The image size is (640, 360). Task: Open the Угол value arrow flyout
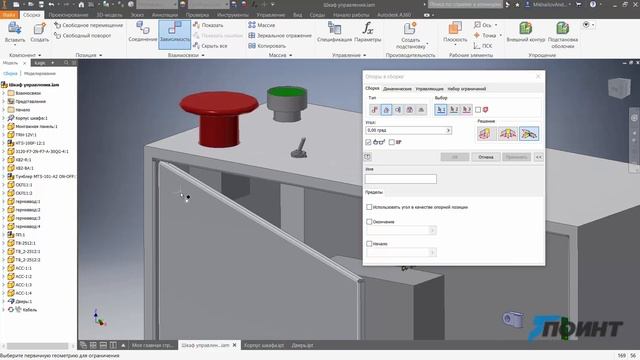(x=448, y=131)
